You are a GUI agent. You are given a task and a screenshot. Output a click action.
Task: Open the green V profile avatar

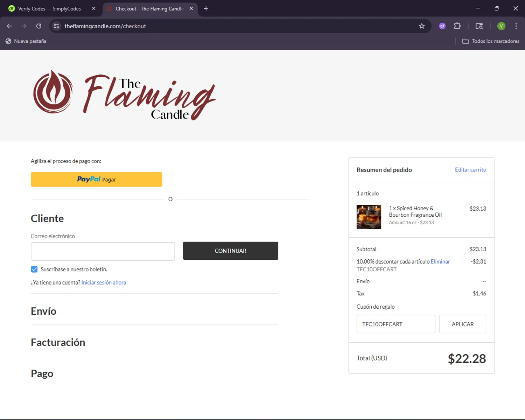pyautogui.click(x=501, y=26)
